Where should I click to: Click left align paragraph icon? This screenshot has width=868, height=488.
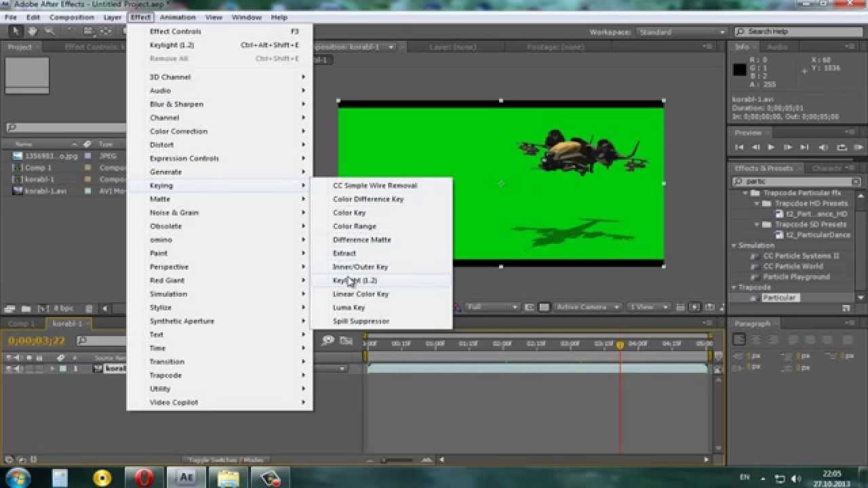point(739,340)
